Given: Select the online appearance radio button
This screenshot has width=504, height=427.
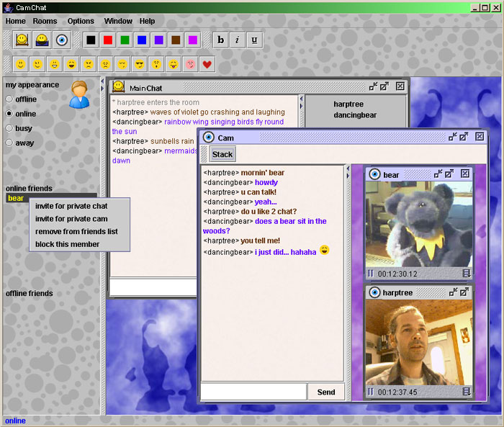Looking at the screenshot, I should [x=9, y=114].
